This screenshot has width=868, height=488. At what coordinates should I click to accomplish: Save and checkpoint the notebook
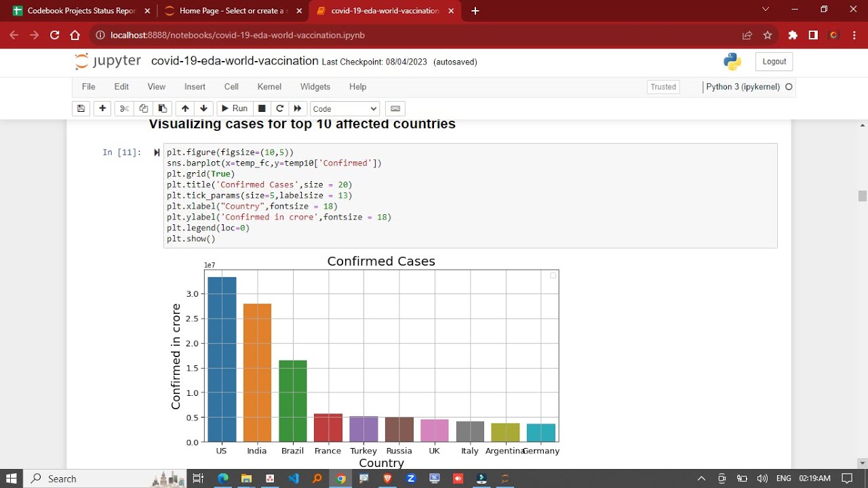point(81,108)
